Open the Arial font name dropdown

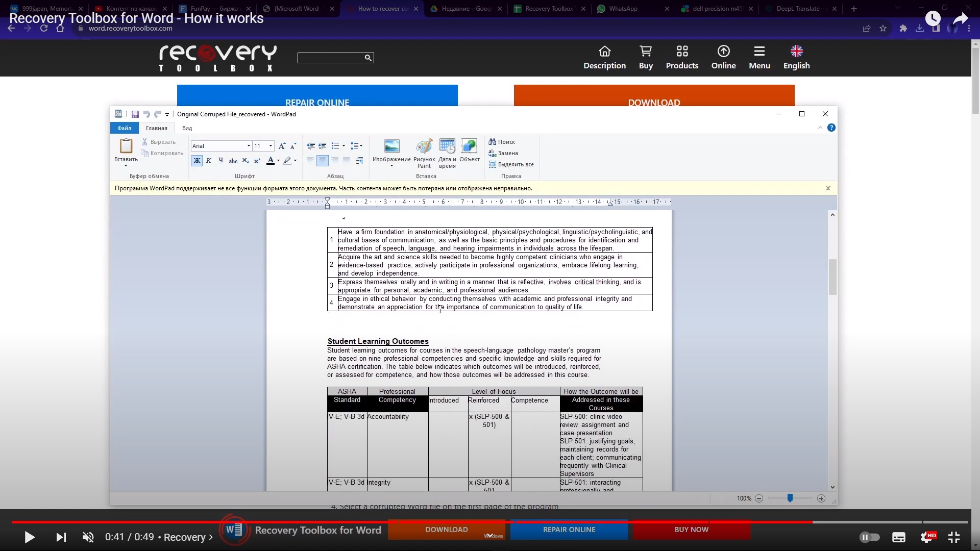(x=249, y=146)
